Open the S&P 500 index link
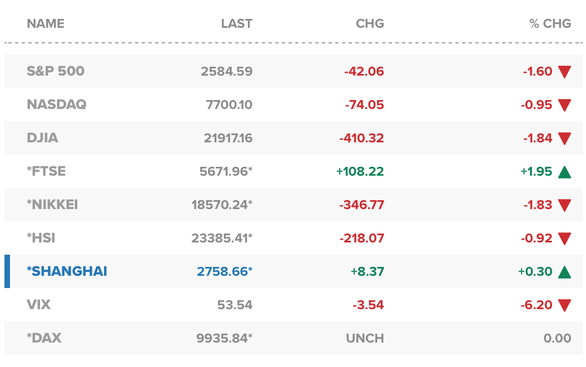This screenshot has height=367, width=586. [56, 71]
